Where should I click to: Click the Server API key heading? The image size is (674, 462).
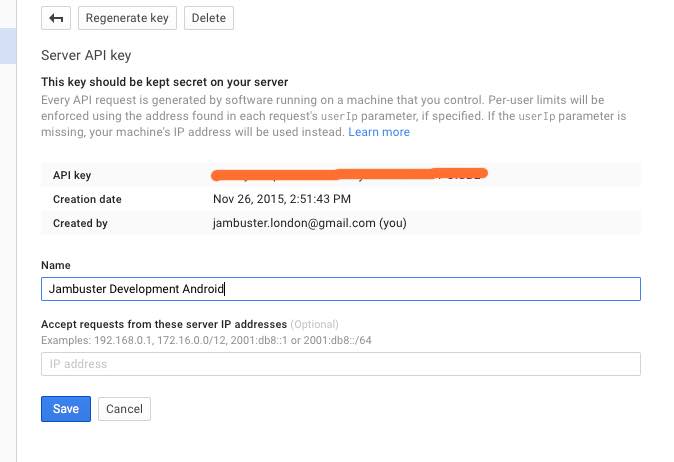point(86,56)
